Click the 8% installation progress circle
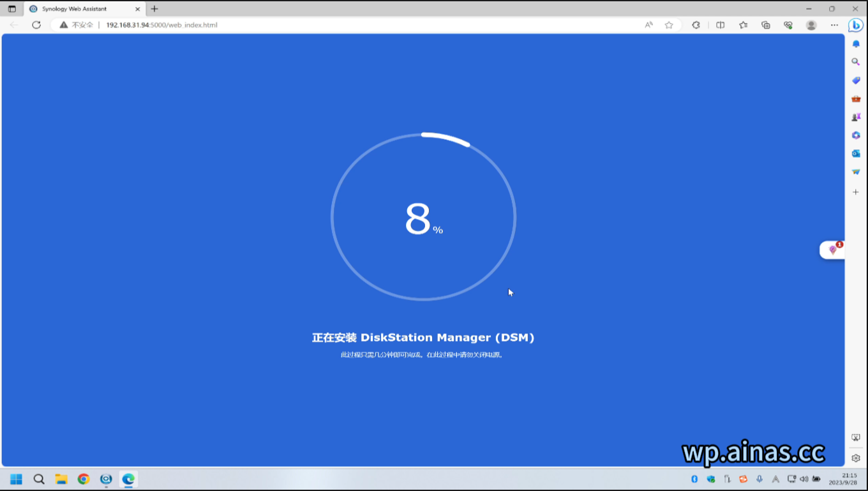This screenshot has width=868, height=491. pyautogui.click(x=423, y=217)
